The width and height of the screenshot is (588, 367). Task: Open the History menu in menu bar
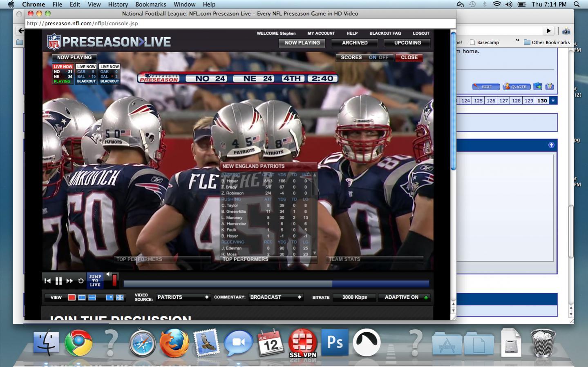[118, 4]
